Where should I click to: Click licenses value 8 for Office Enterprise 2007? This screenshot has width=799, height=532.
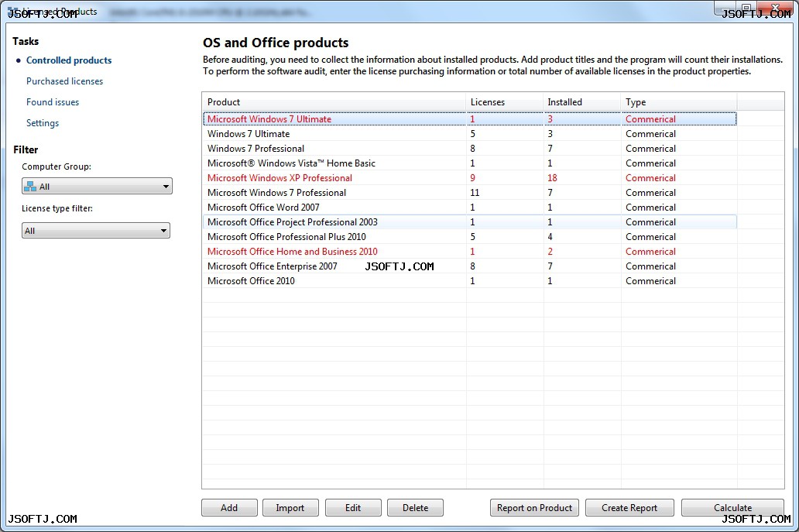coord(472,266)
